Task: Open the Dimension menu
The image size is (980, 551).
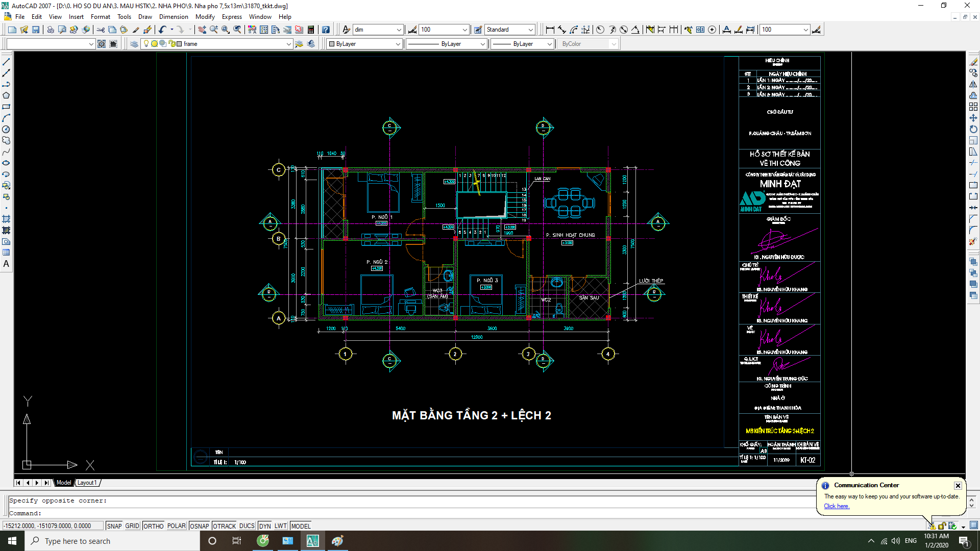Action: pyautogui.click(x=174, y=17)
